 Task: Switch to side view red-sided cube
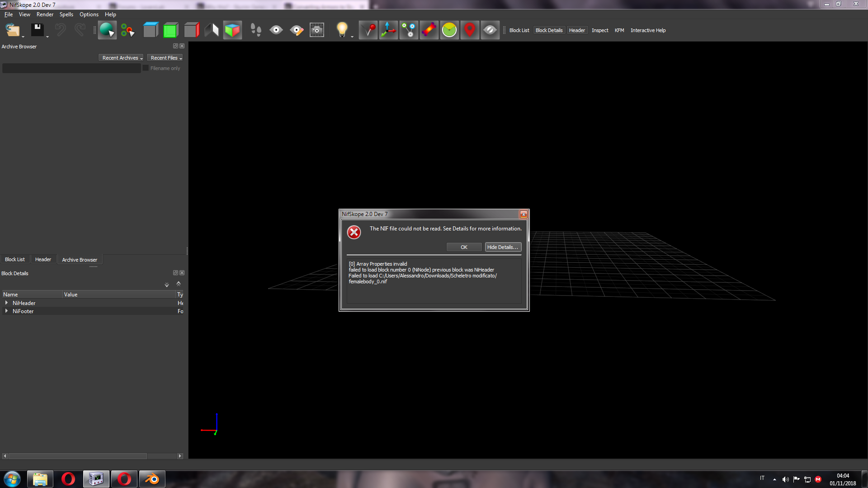tap(192, 30)
